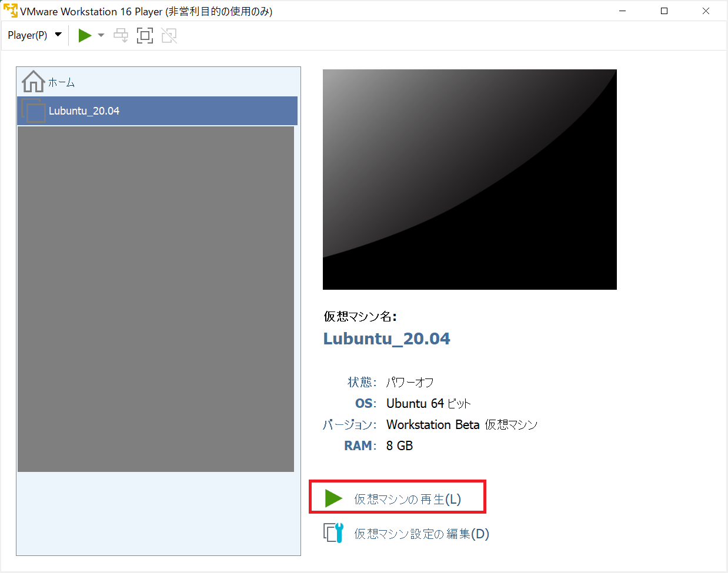The width and height of the screenshot is (728, 573).
Task: Click the Lubuntu_20.04 machine name heading
Action: click(386, 339)
